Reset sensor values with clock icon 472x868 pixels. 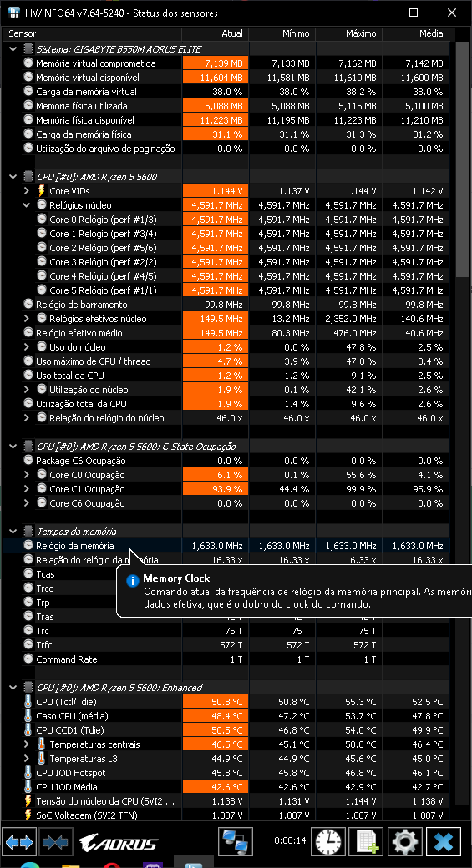pyautogui.click(x=328, y=842)
